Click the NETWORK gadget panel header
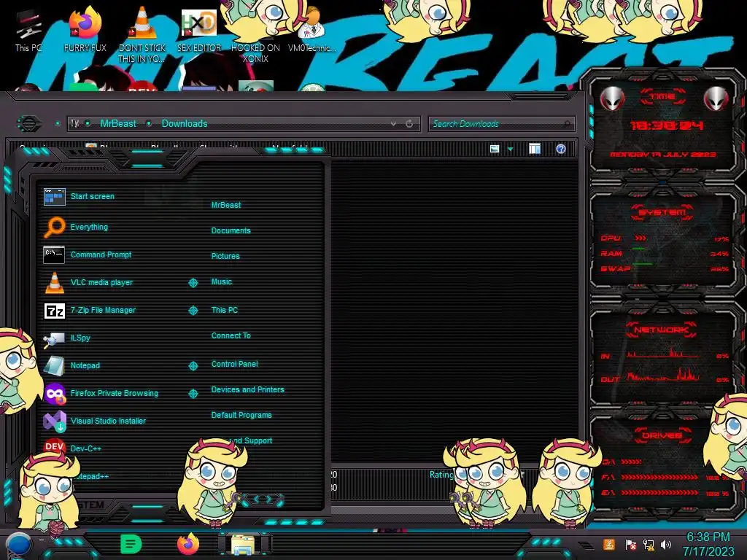The image size is (747, 560). [661, 330]
